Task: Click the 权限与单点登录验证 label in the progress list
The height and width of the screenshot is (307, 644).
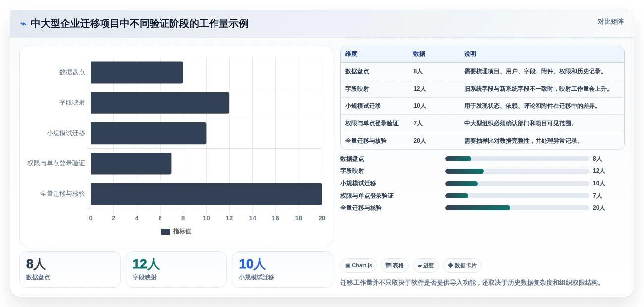Action: tap(367, 196)
